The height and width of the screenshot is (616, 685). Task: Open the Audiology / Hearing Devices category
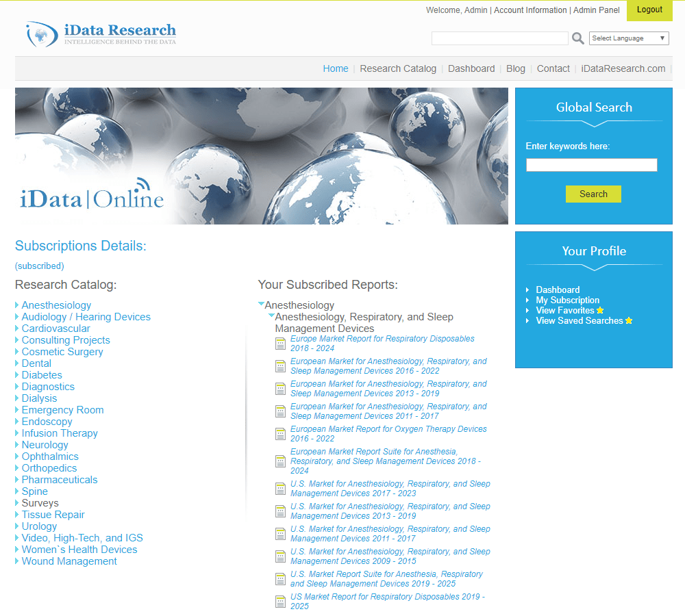click(x=86, y=316)
